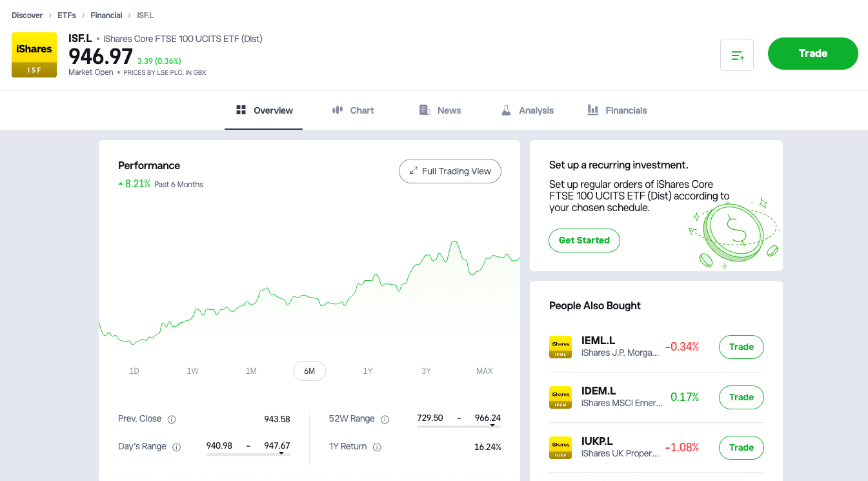Switch the chart to 1Y timeframe
The width and height of the screenshot is (868, 481).
click(x=368, y=371)
